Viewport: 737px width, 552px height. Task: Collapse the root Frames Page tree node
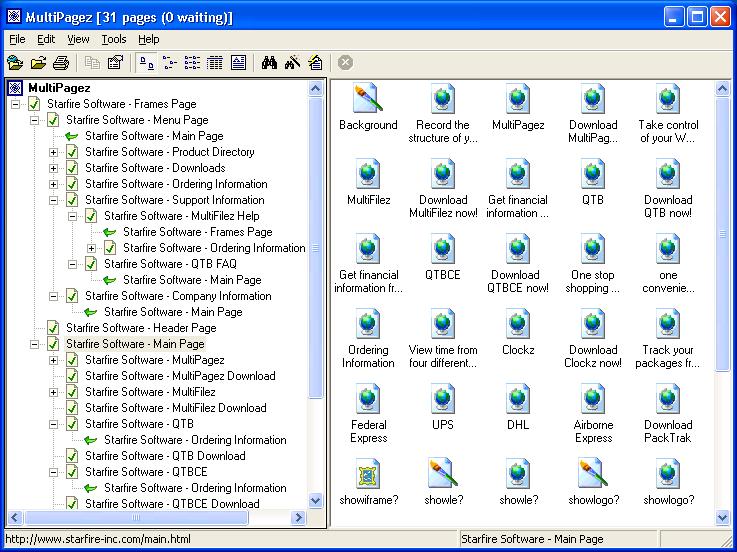coord(16,104)
